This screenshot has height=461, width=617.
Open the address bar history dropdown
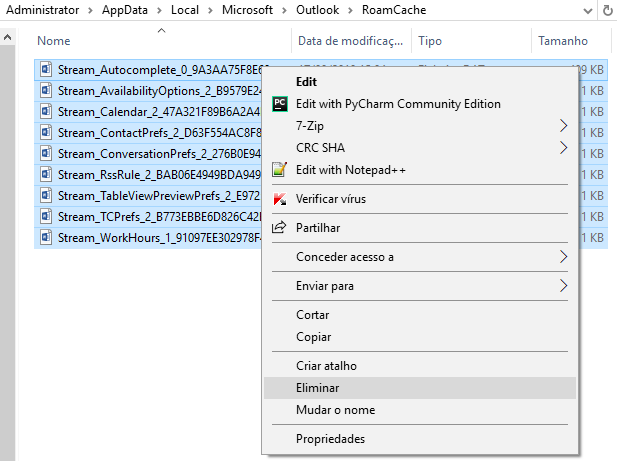click(x=587, y=11)
